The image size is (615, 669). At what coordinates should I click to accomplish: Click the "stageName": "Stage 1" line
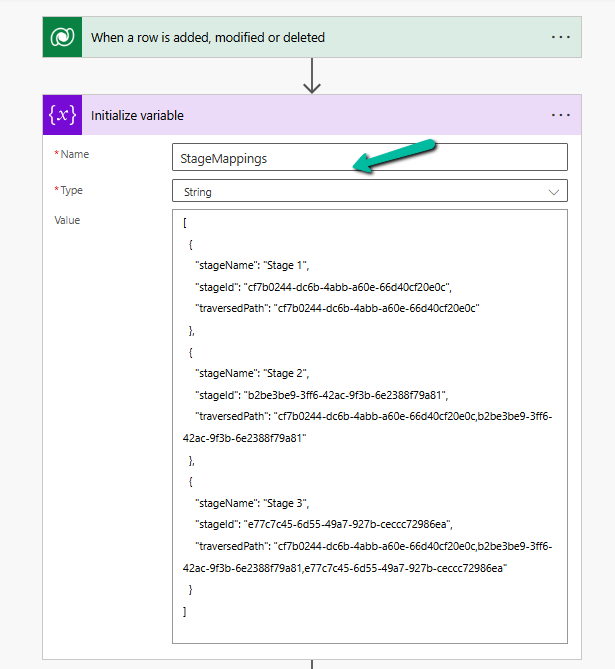252,265
